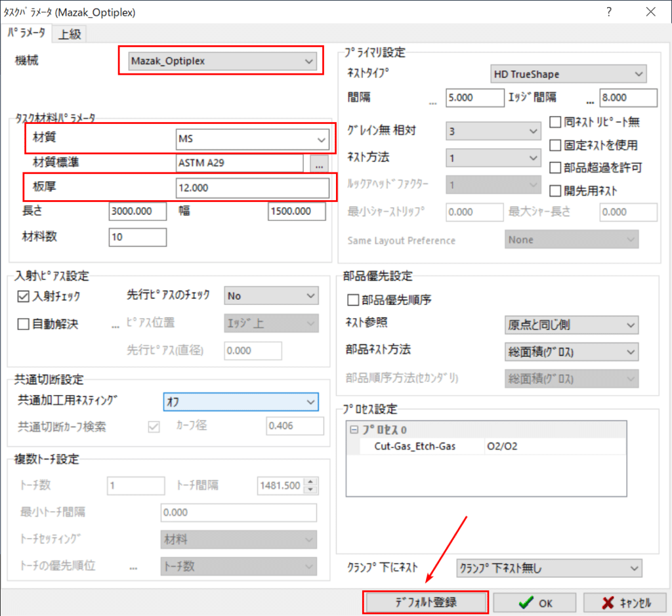Click the エッジ間隔 8.000 input field

click(x=628, y=98)
